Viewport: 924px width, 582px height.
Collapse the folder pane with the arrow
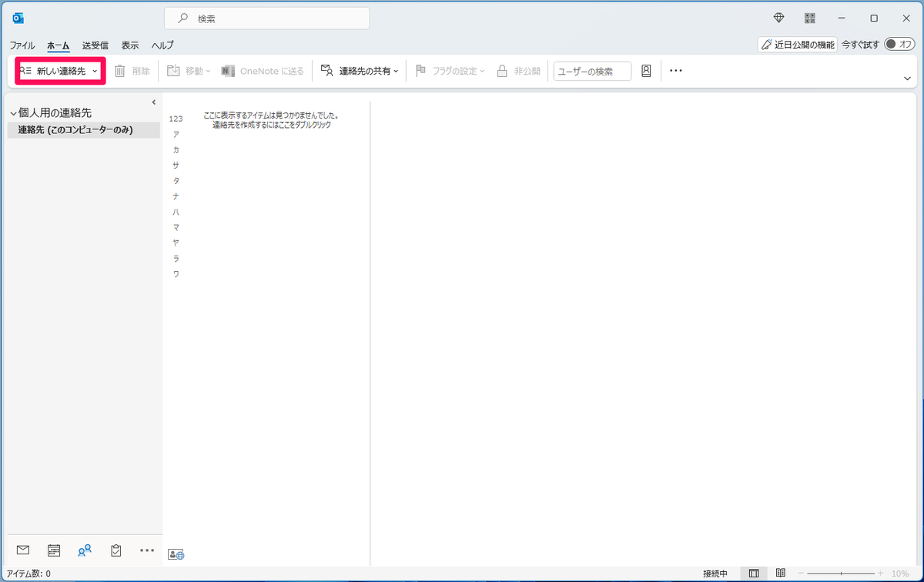click(x=153, y=102)
